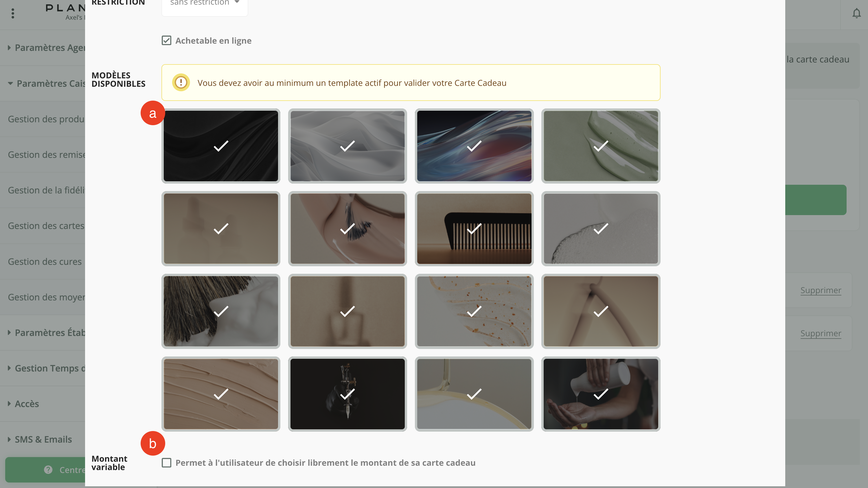The image size is (868, 488).
Task: Click the first Supprimer link
Action: (x=821, y=290)
